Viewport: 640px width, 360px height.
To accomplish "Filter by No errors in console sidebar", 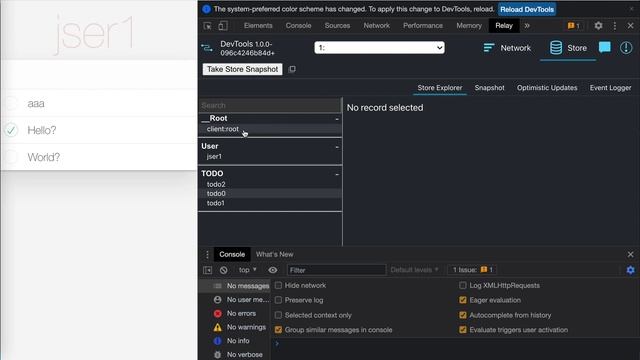I will click(235, 313).
